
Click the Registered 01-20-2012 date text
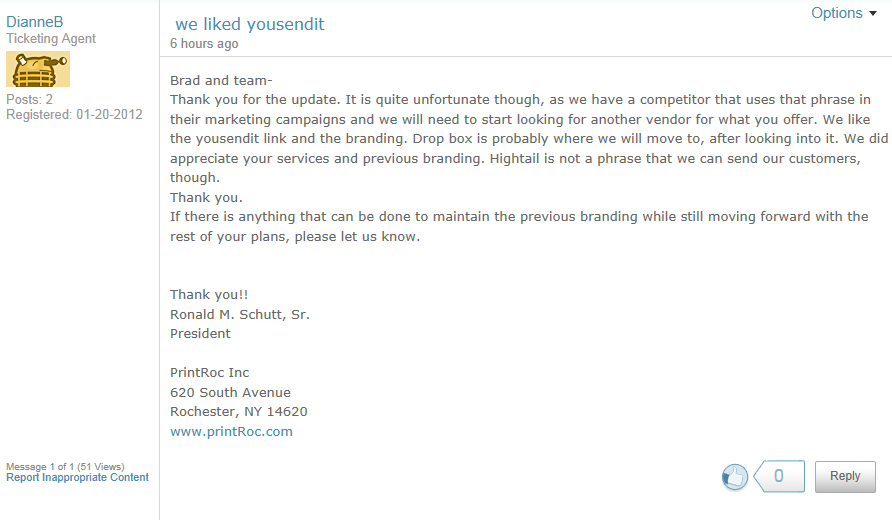click(x=74, y=114)
